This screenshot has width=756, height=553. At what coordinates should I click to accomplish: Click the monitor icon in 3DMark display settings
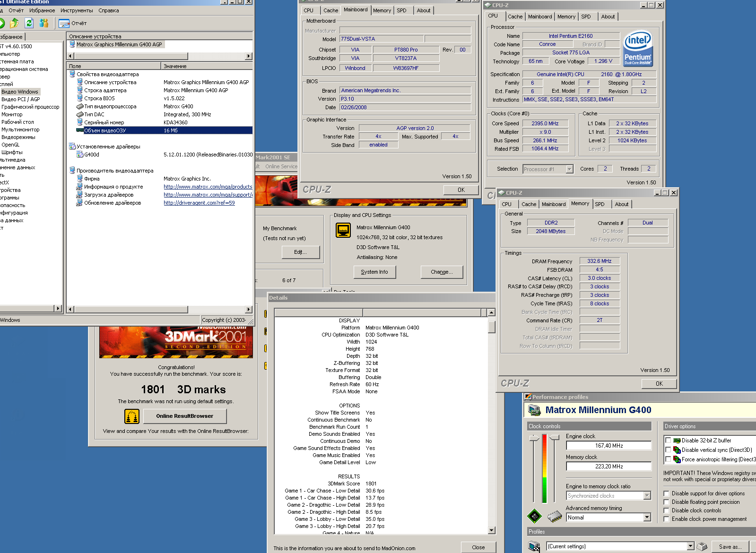click(x=343, y=230)
